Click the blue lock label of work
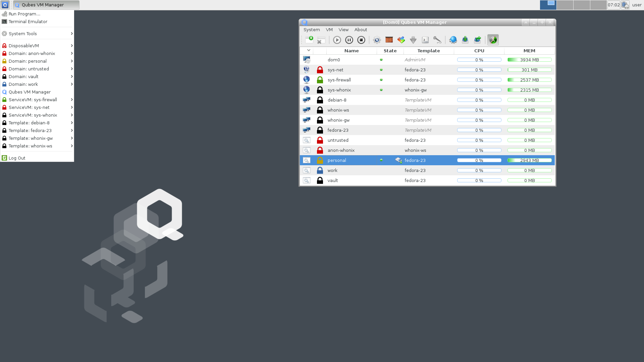Viewport: 644px width, 362px height. pyautogui.click(x=320, y=170)
